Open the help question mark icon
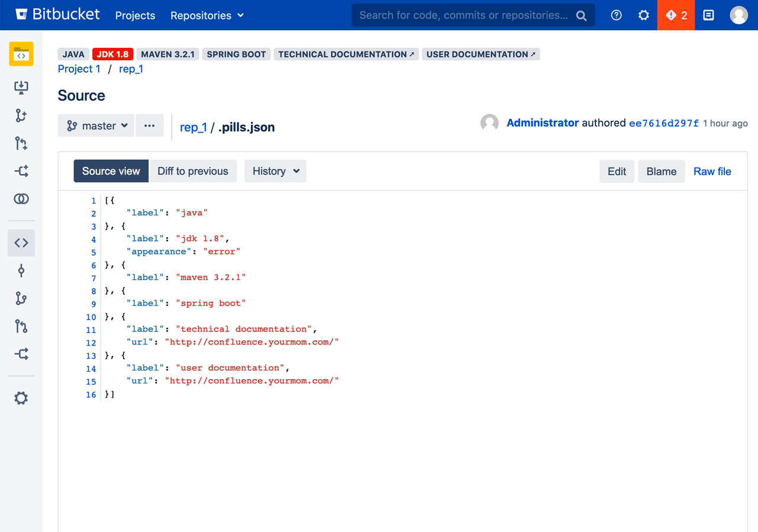Screen dimensions: 758x532 pos(616,15)
